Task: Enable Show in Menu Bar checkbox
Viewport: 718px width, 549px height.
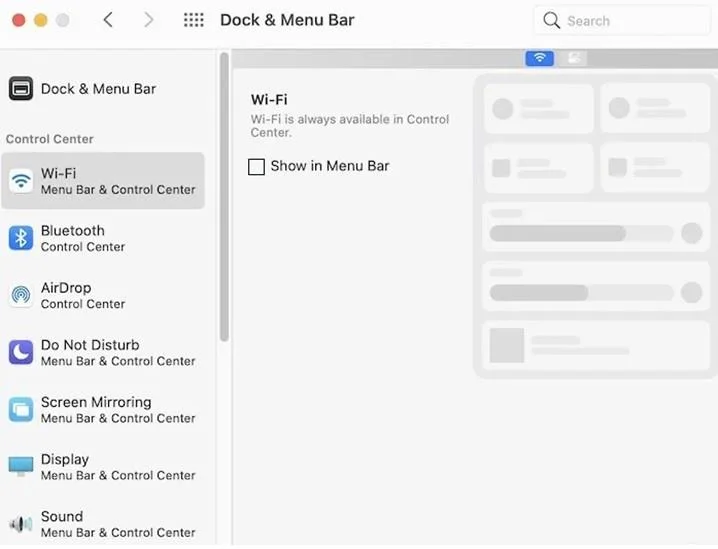Action: pos(256,167)
